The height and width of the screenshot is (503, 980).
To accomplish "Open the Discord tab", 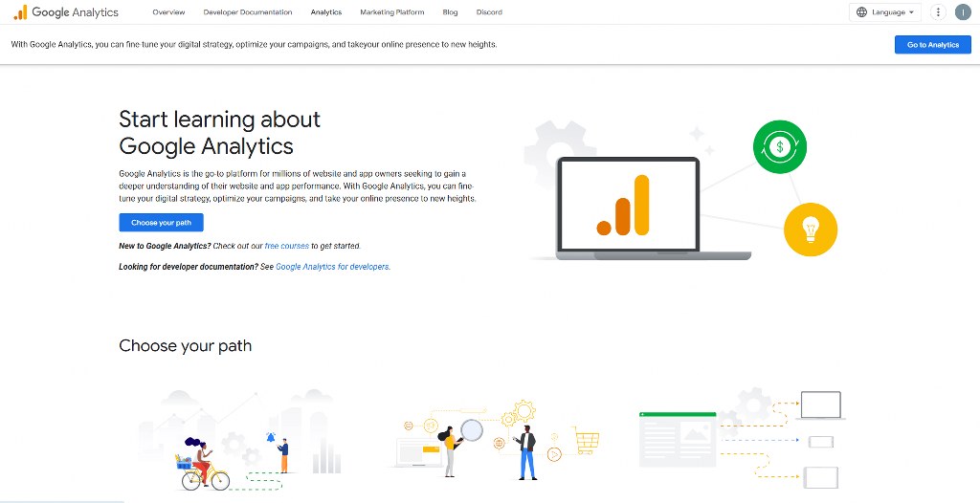I will (x=489, y=11).
